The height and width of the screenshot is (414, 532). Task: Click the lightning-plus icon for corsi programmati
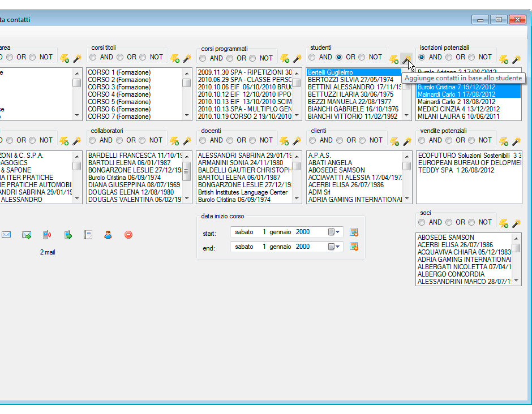284,58
